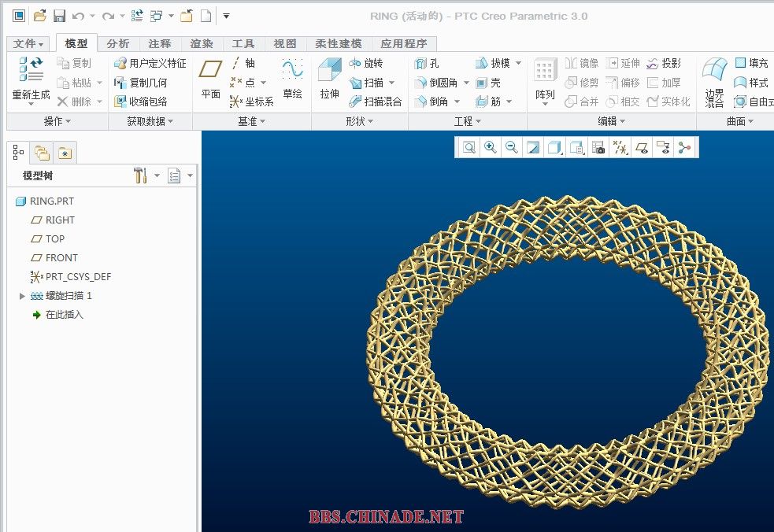Switch to the 分析 ribbon tab

click(118, 44)
